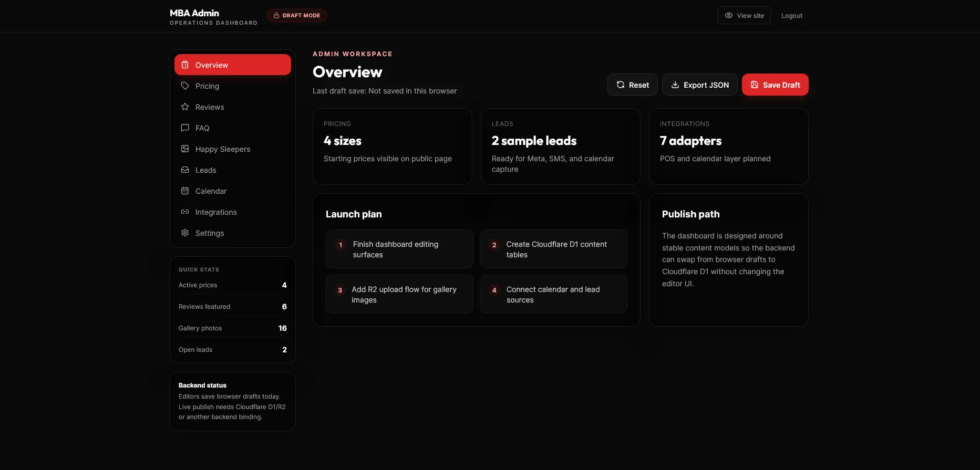Screen dimensions: 980x470
Task: Click the Integrations link icon
Action: tap(185, 212)
